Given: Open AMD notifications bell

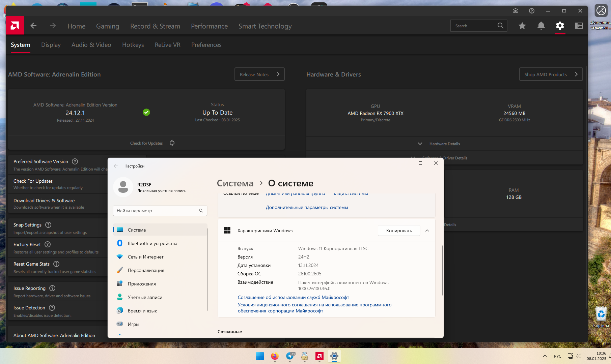Looking at the screenshot, I should [541, 26].
